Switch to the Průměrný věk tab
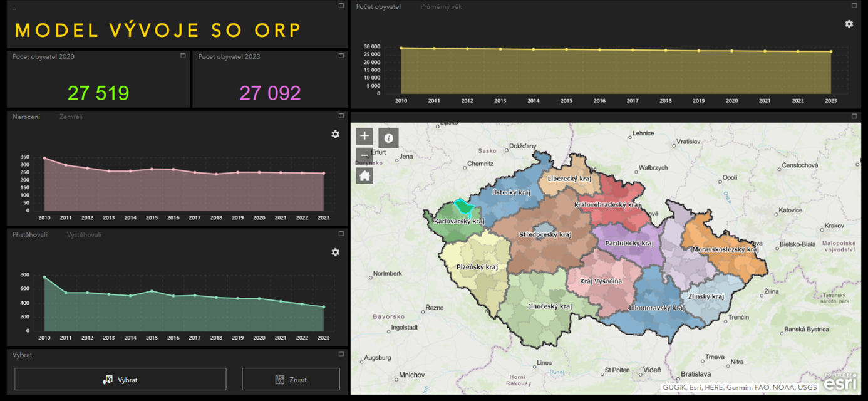This screenshot has height=401, width=868. [441, 7]
